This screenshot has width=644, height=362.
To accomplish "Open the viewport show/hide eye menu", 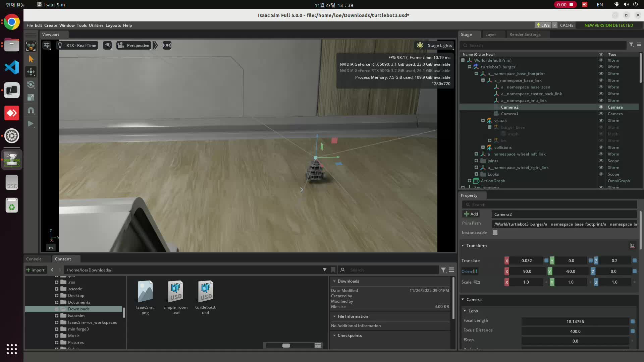I will pyautogui.click(x=107, y=45).
